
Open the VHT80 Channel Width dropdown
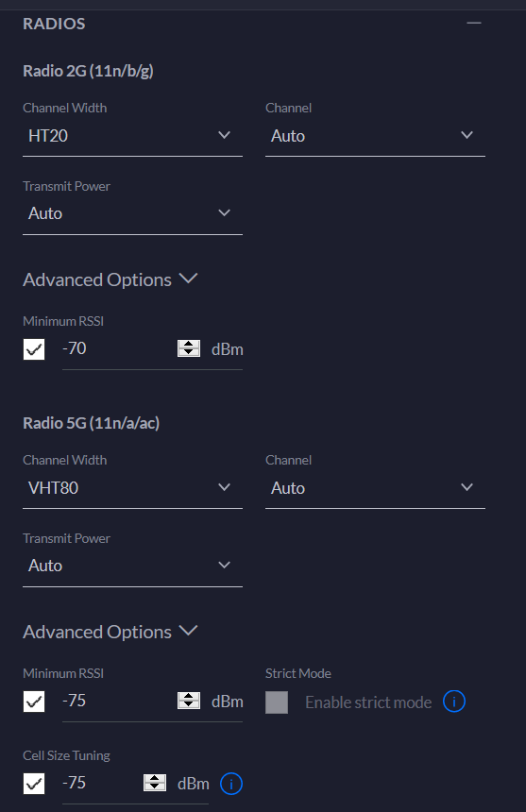click(x=132, y=488)
